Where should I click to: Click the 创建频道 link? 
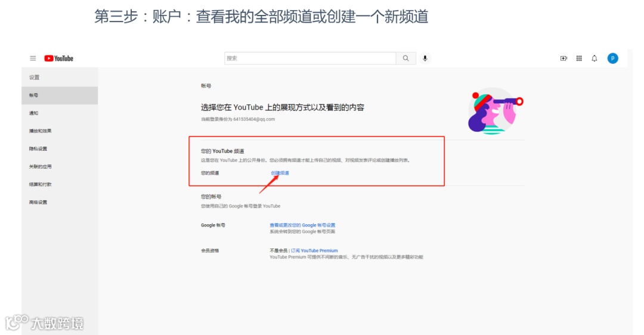280,173
